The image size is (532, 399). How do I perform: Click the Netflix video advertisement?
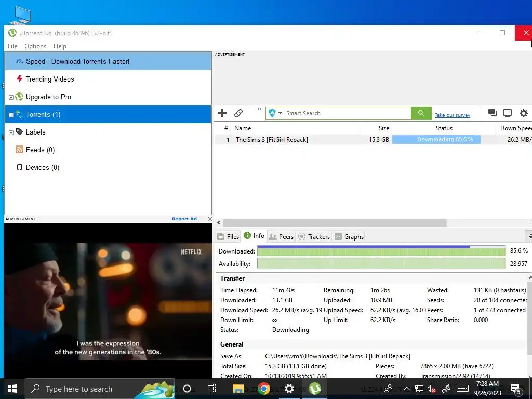click(108, 301)
